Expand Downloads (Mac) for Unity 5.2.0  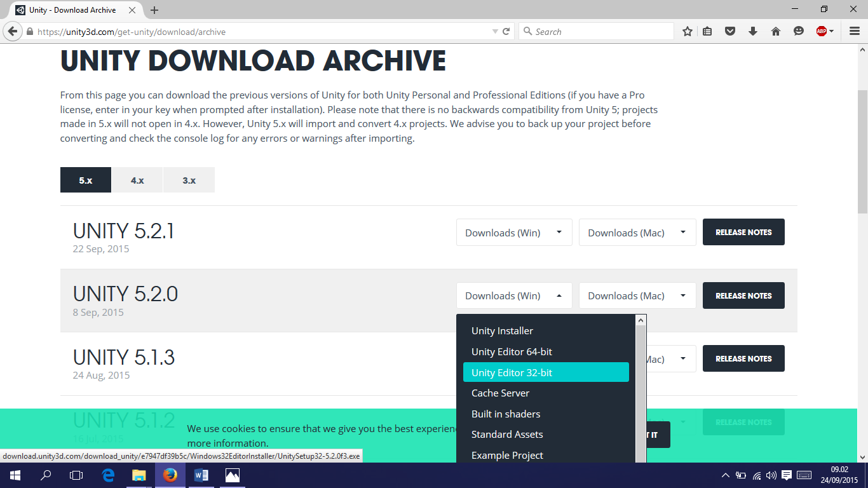tap(637, 295)
